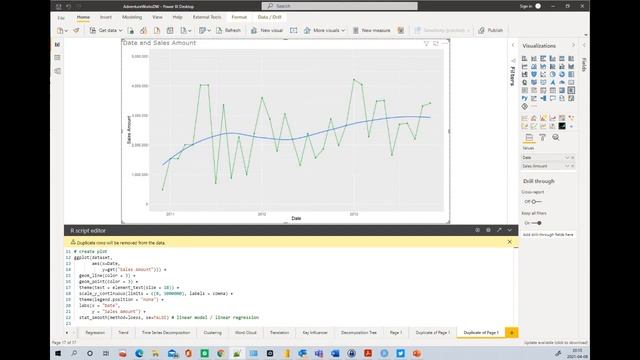Go to the Word Cloud page tab
The height and width of the screenshot is (360, 640).
[x=246, y=333]
